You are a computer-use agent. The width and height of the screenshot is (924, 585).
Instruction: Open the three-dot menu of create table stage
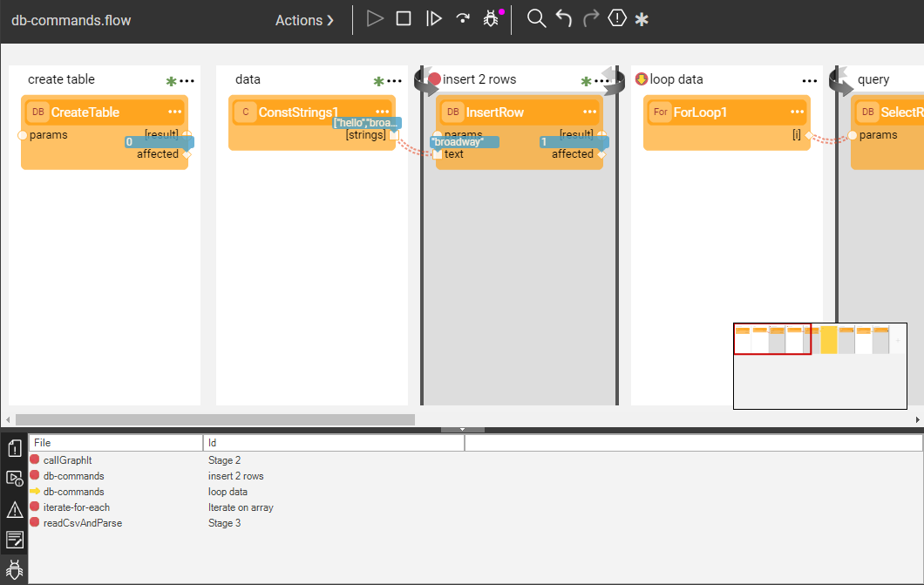tap(187, 81)
